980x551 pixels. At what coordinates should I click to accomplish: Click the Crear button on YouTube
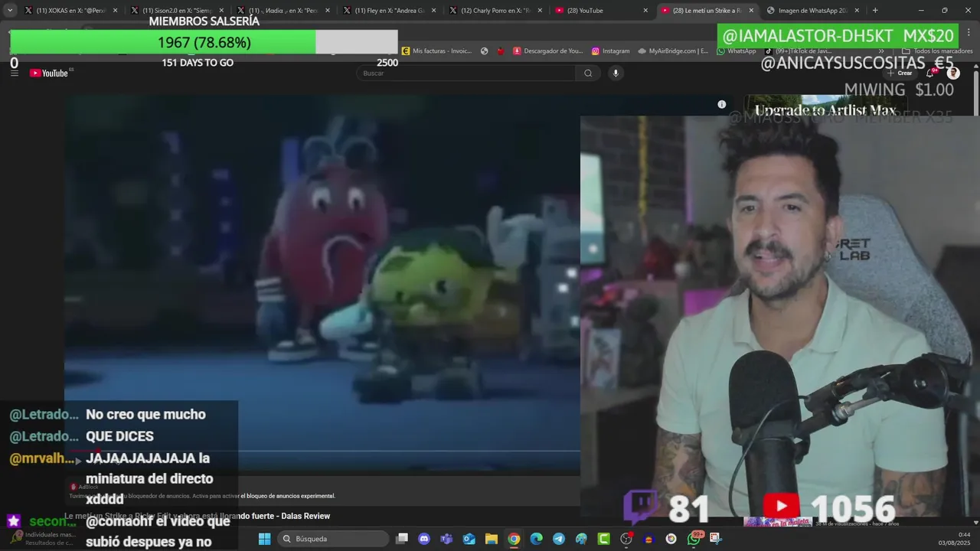900,73
